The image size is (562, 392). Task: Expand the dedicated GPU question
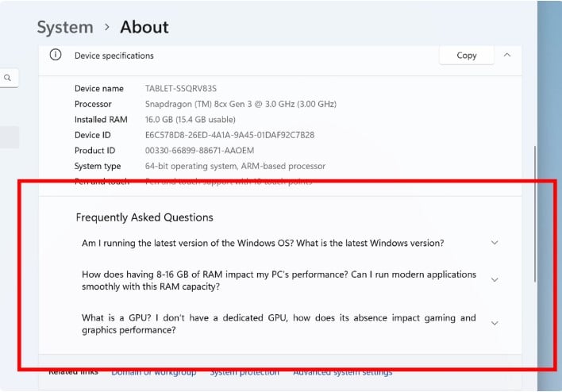495,323
